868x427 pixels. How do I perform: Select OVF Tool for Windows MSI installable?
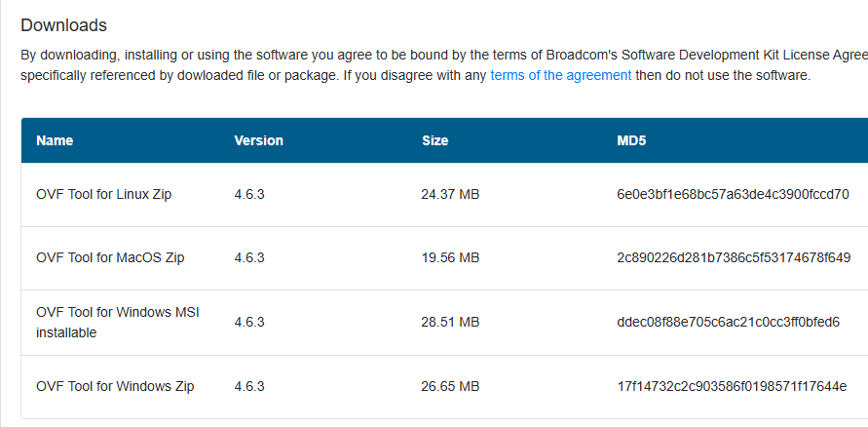[x=117, y=323]
